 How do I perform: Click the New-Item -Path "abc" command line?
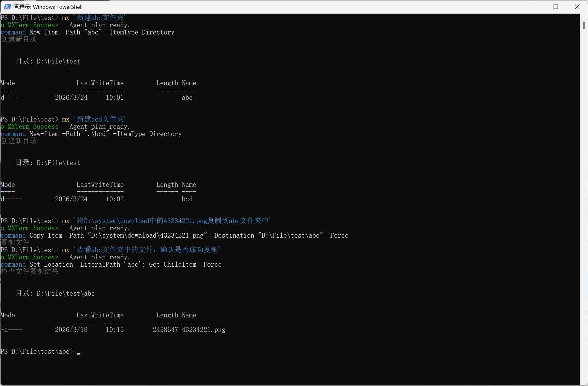(88, 32)
